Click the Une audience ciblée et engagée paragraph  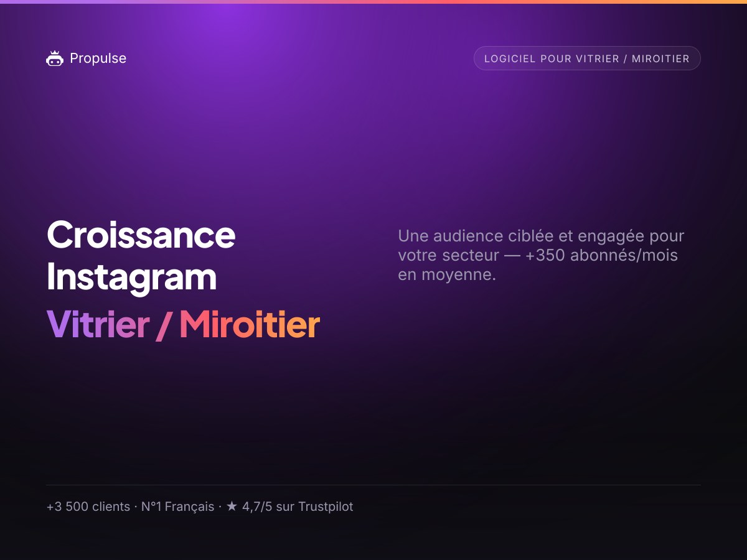pos(541,255)
